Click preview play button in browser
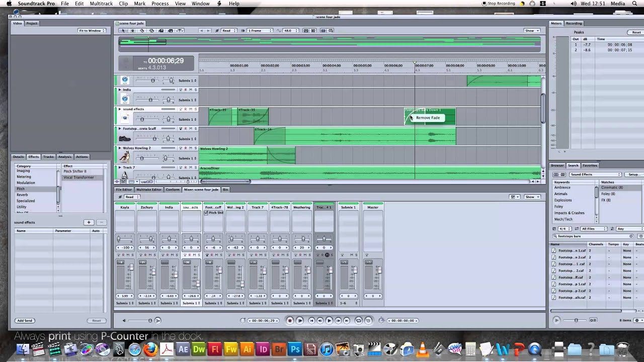This screenshot has width=644, height=362. coord(556,320)
